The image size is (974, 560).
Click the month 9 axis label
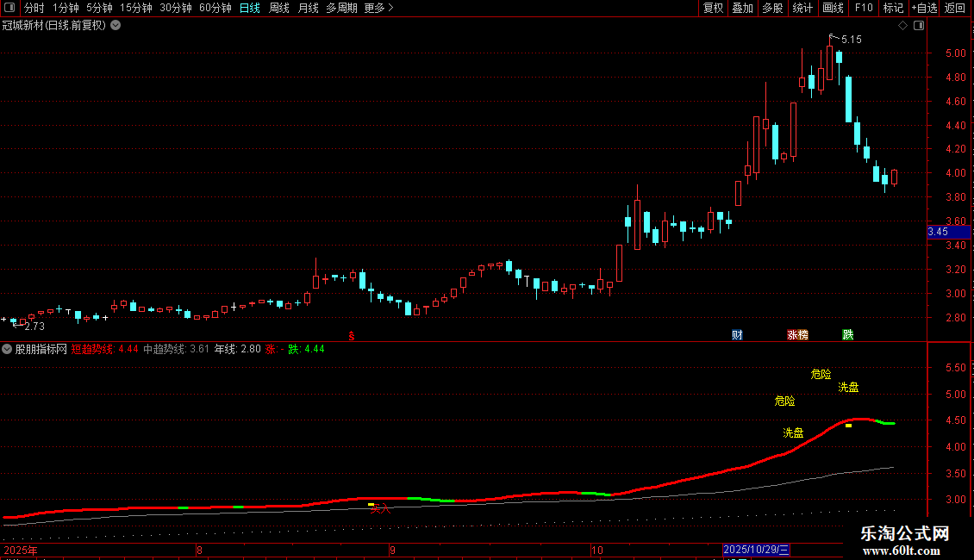pyautogui.click(x=392, y=551)
